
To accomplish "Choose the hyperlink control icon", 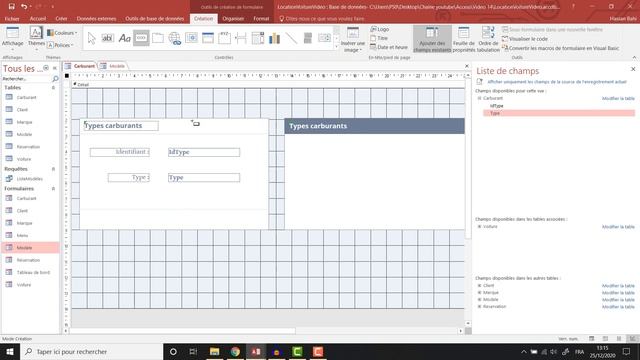I will coord(175,38).
